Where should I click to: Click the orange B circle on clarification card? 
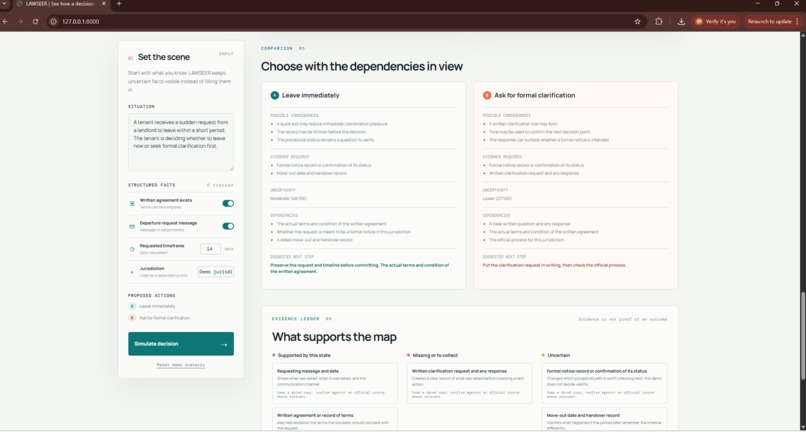(487, 95)
